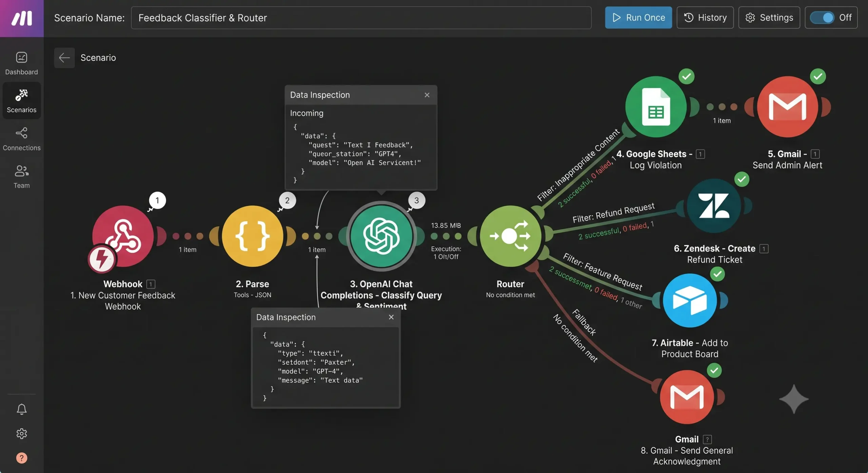Click the Filter: Inappropriate Content label
This screenshot has width=868, height=473.
point(578,165)
